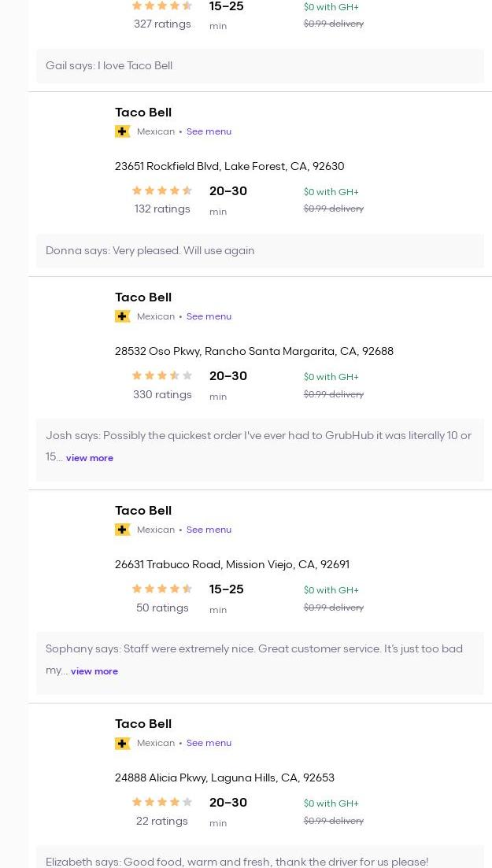Open See menu for the Alicia Pkwy Taco Bell
Viewport: 492px width, 868px height.
[x=209, y=743]
